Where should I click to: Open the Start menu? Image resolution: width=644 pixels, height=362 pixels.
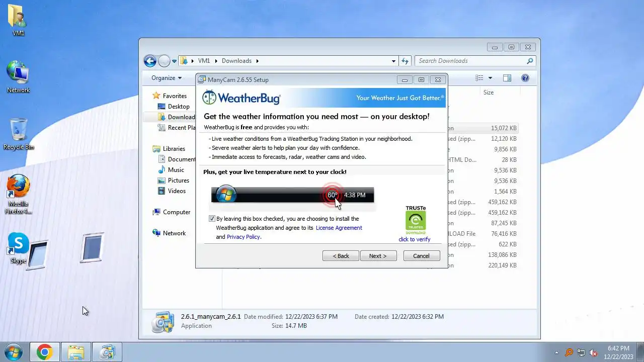tap(14, 352)
